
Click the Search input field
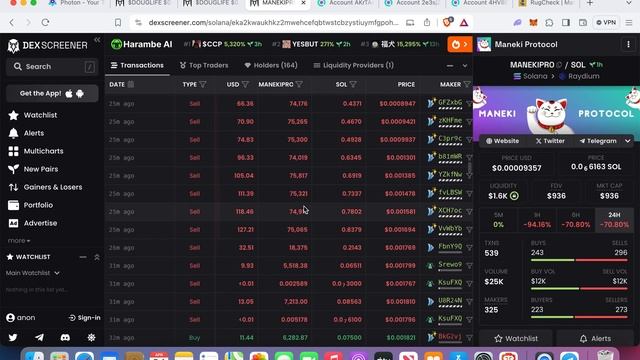[x=52, y=67]
